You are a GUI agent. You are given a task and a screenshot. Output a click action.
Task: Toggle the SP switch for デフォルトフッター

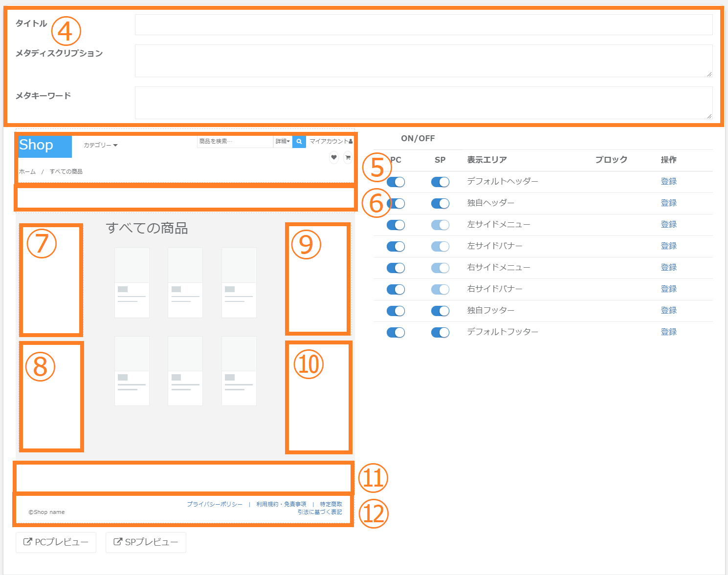440,332
